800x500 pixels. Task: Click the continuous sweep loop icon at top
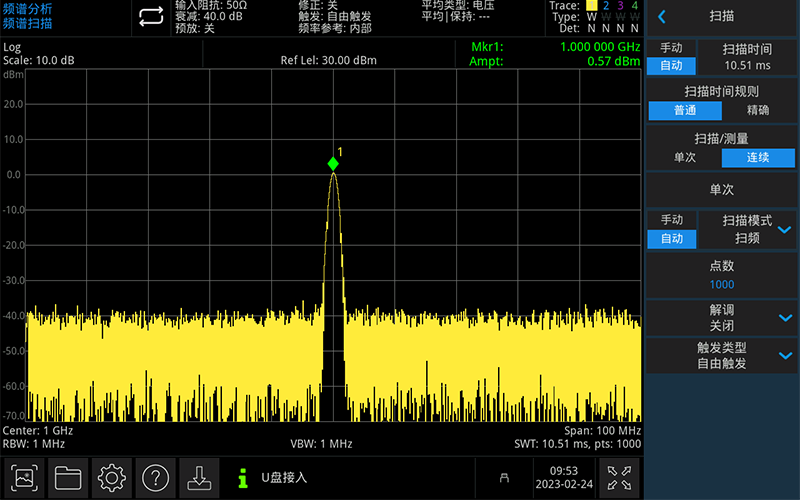point(150,17)
